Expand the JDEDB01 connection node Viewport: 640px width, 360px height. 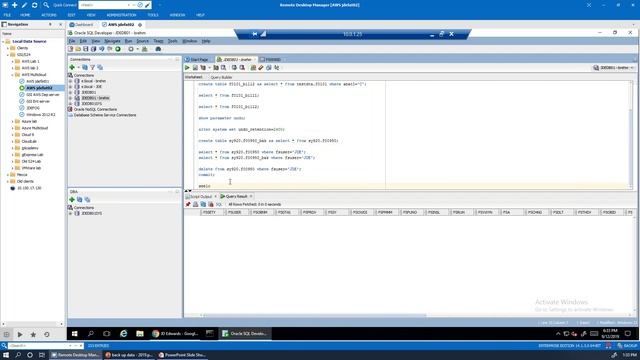click(x=71, y=92)
